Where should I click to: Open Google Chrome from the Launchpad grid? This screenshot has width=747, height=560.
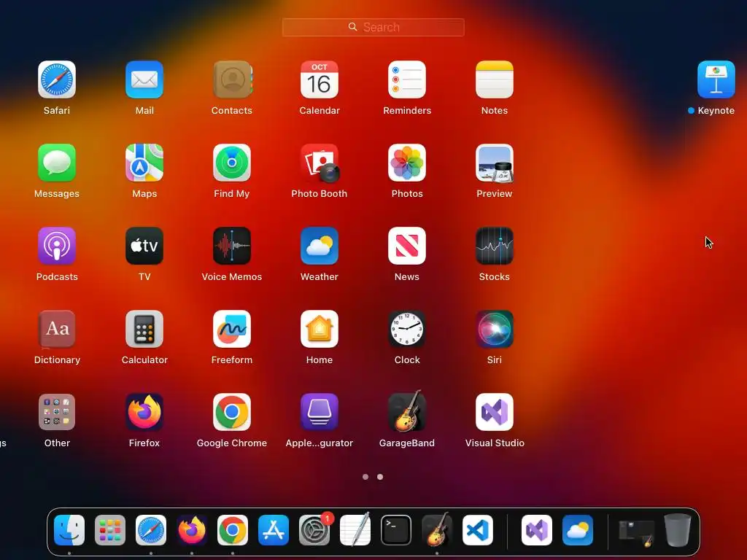232,412
